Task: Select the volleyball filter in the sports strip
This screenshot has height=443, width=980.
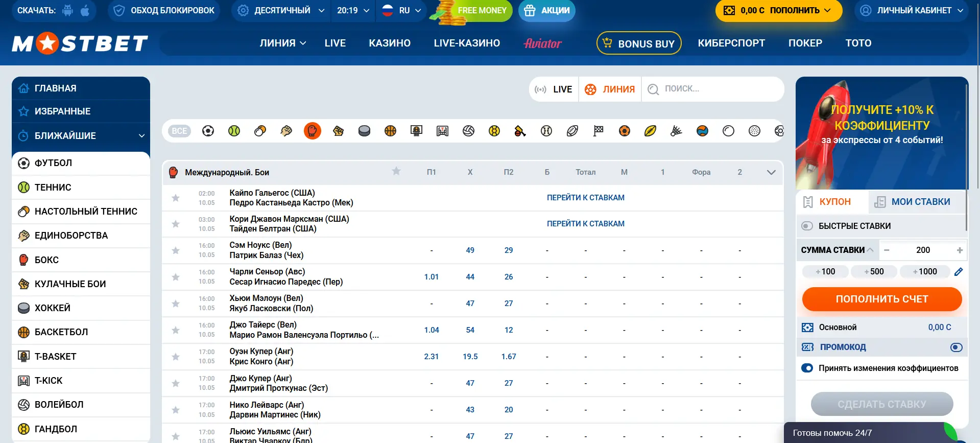Action: (468, 131)
